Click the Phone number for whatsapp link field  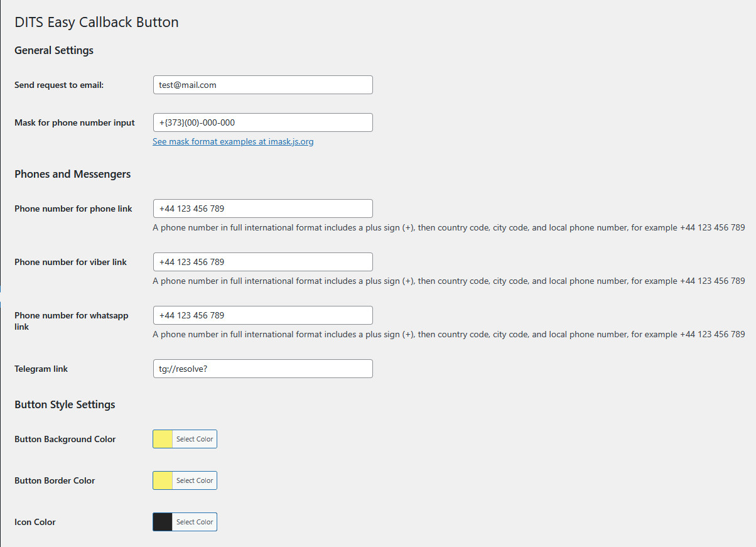(262, 315)
